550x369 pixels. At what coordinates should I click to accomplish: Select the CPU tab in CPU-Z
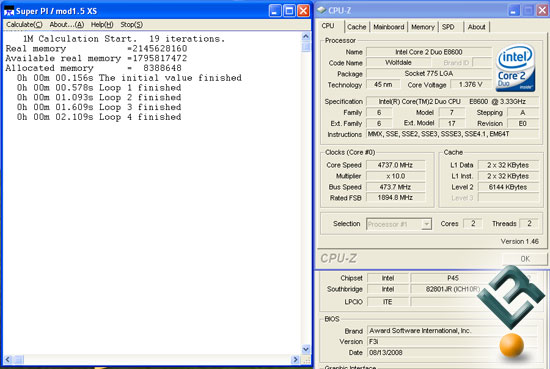[x=328, y=26]
